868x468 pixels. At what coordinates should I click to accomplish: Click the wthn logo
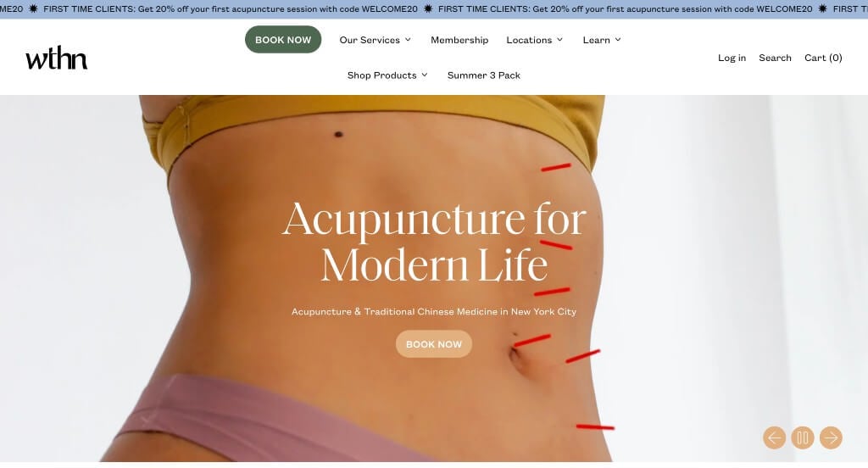coord(57,58)
